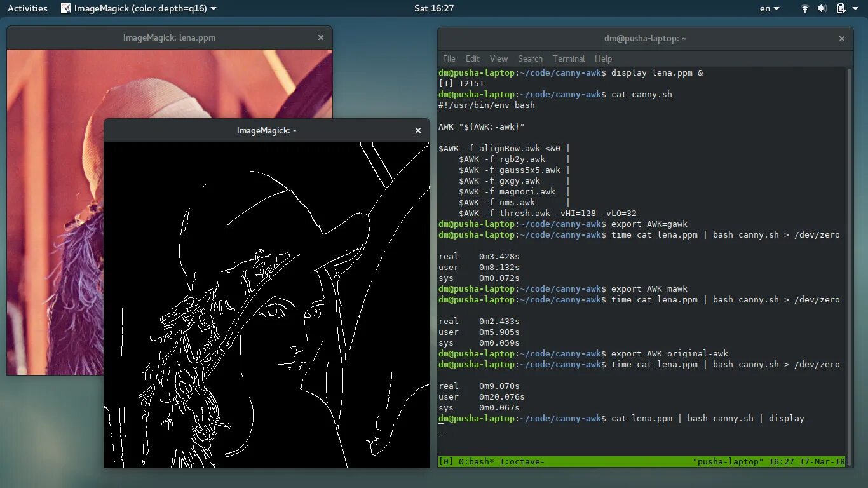Open the terminal View menu

point(499,58)
